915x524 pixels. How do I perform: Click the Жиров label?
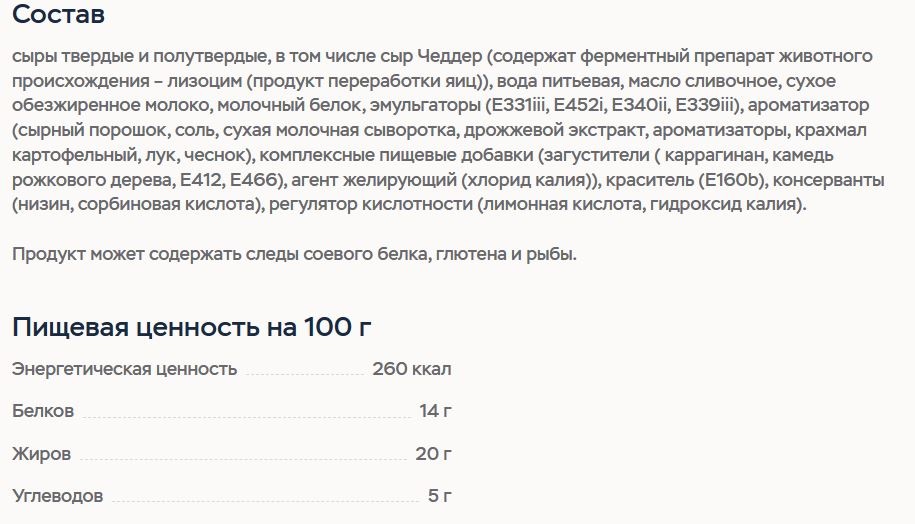[41, 453]
